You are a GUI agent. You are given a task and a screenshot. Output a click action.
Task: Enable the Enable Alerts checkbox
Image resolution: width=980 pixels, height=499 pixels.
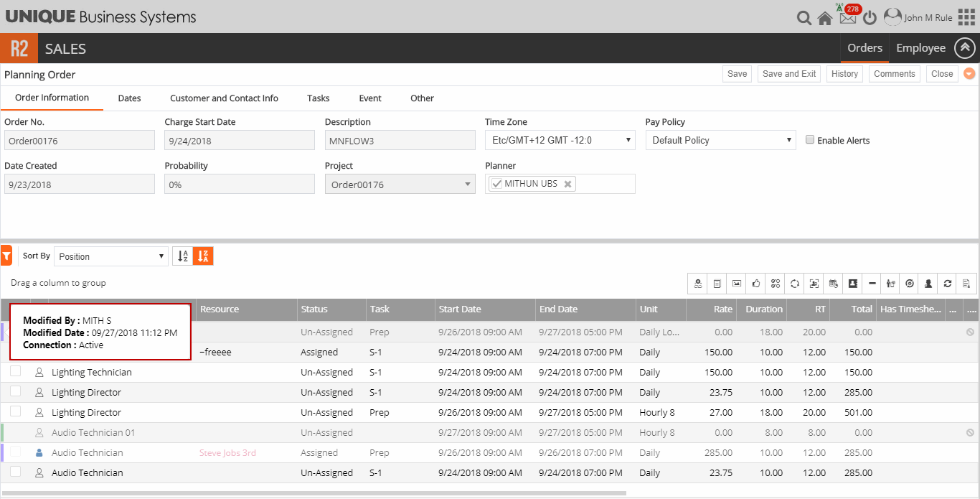click(x=810, y=140)
